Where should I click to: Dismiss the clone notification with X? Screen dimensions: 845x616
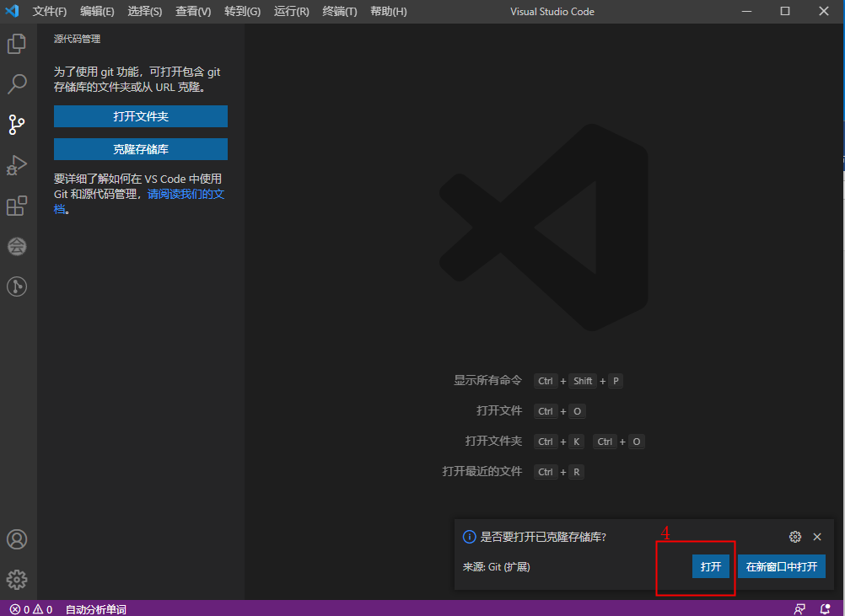click(817, 537)
